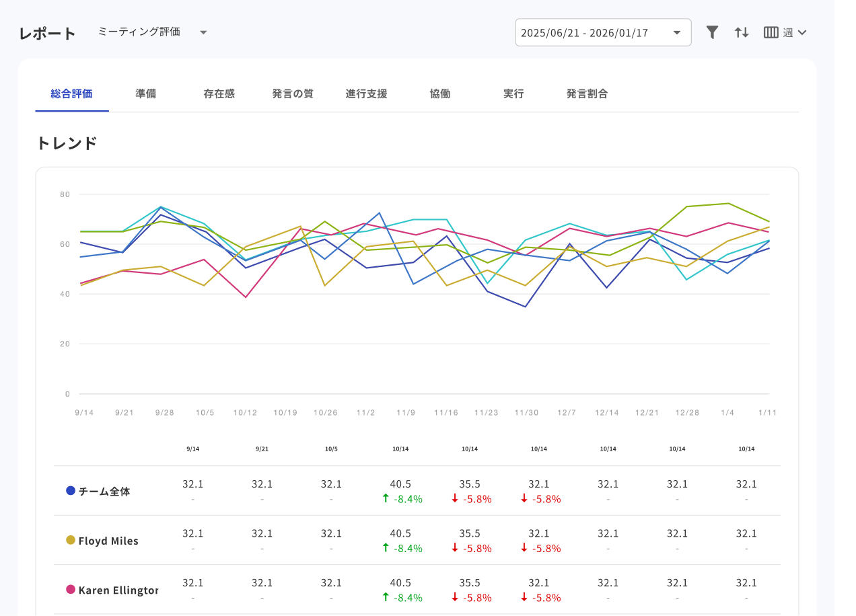Viewport: 856px width, 616px height.
Task: Click the Karen Ellington row name
Action: (x=118, y=590)
